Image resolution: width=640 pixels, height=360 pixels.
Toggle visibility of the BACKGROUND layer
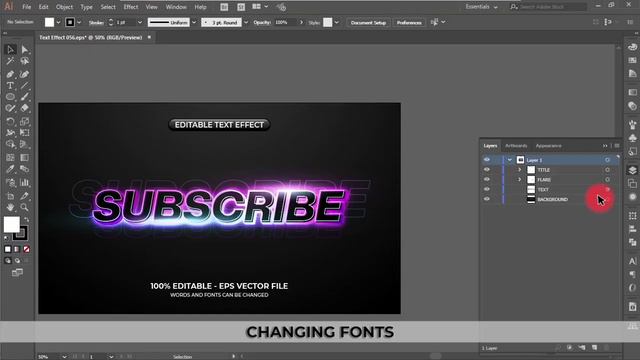[x=487, y=199]
